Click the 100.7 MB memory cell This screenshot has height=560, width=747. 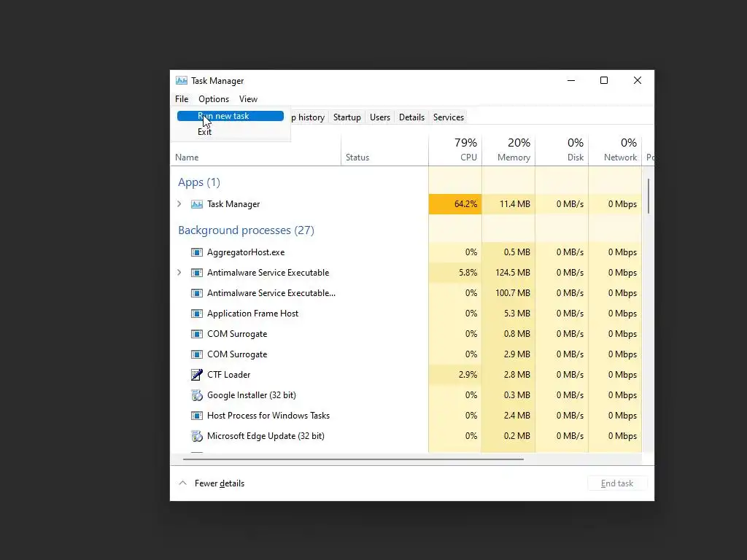pyautogui.click(x=508, y=293)
